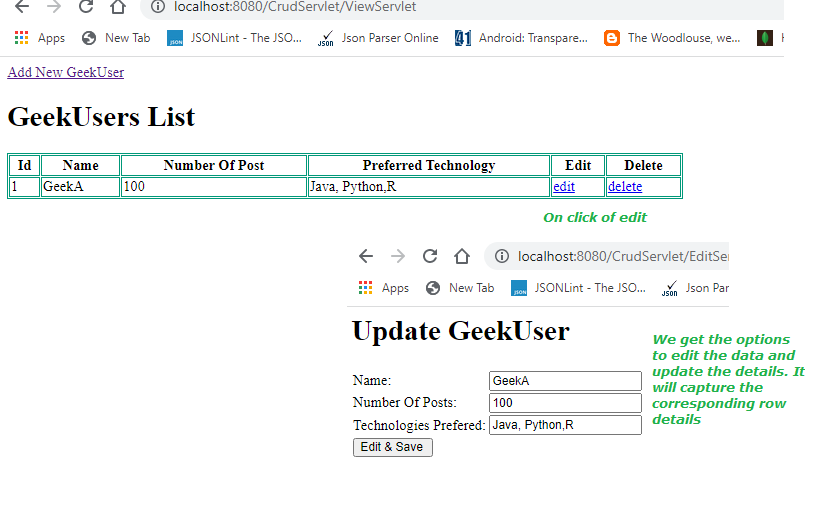Click the Number Of Post column header

point(214,165)
